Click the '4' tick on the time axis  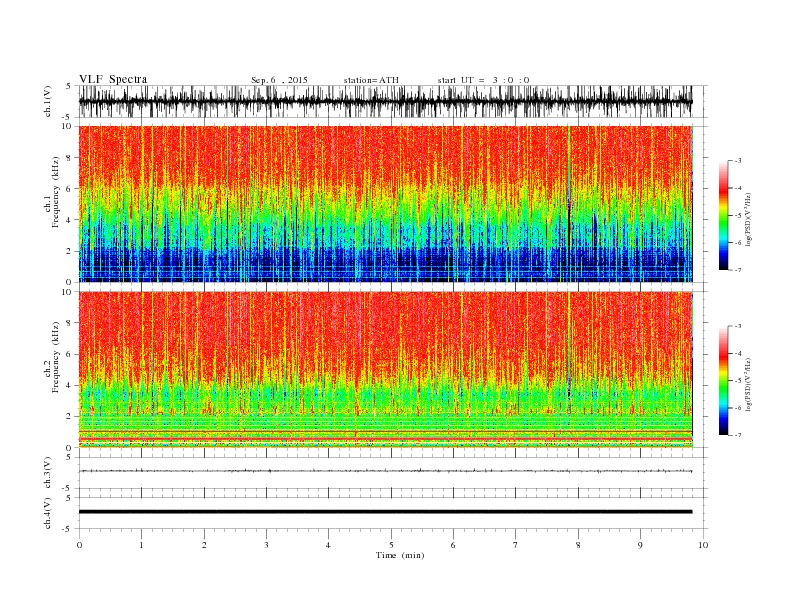tap(328, 545)
